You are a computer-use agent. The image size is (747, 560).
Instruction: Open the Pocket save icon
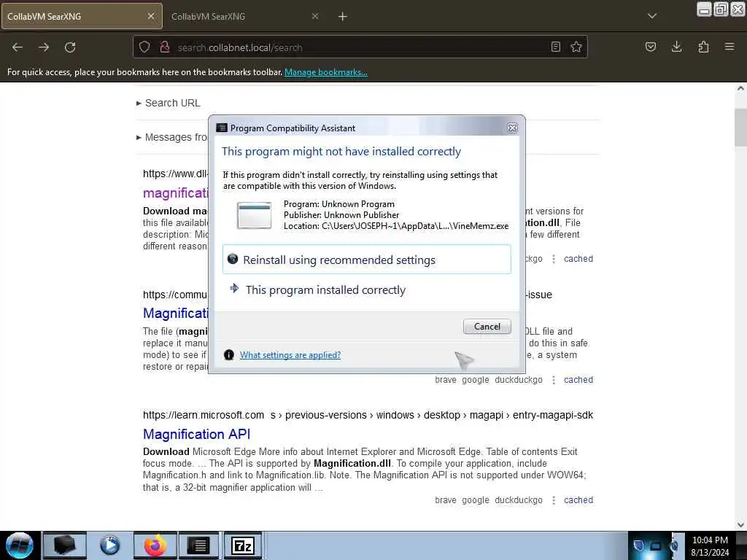(x=651, y=47)
